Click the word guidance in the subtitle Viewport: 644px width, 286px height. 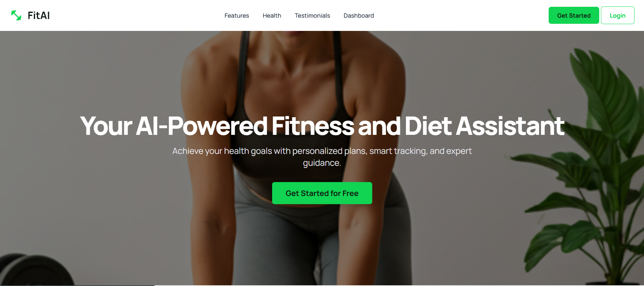click(x=321, y=163)
